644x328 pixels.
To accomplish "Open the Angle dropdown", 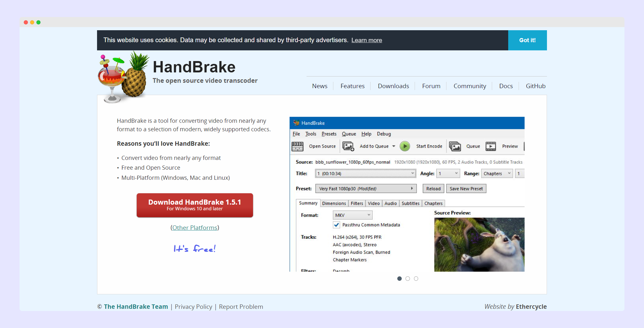I will coord(456,173).
